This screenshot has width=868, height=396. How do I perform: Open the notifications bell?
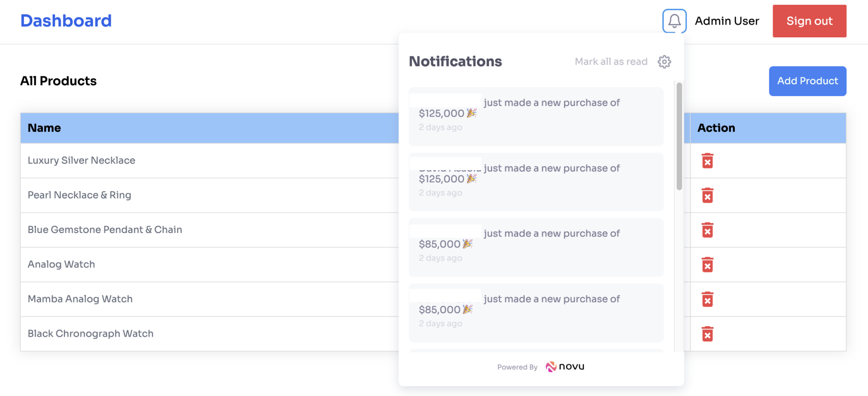pyautogui.click(x=674, y=21)
